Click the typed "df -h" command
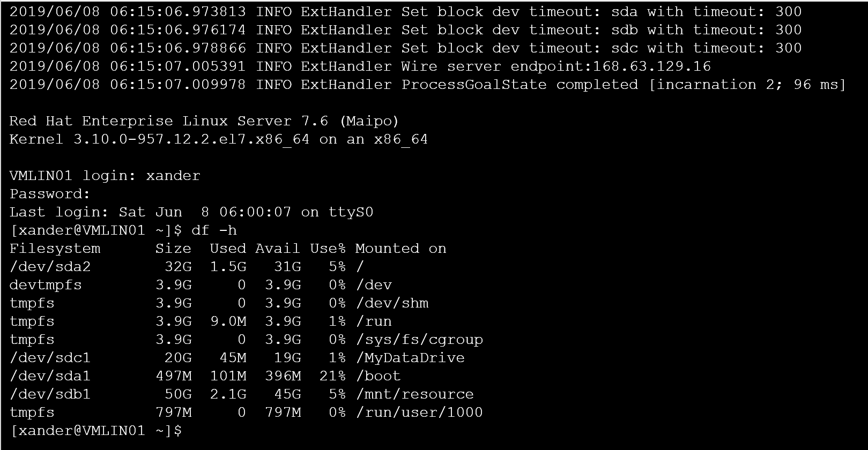Image resolution: width=868 pixels, height=450 pixels. (214, 230)
